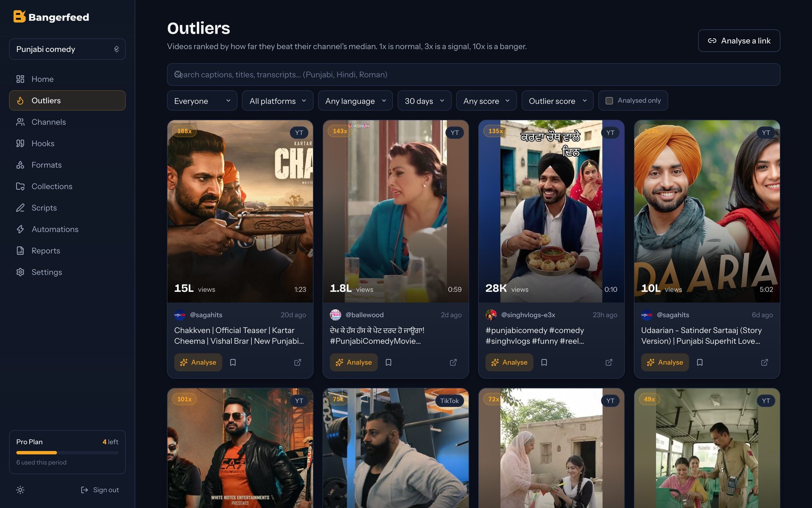The width and height of the screenshot is (812, 508).
Task: Click the 143x outlier score badge
Action: tap(340, 131)
